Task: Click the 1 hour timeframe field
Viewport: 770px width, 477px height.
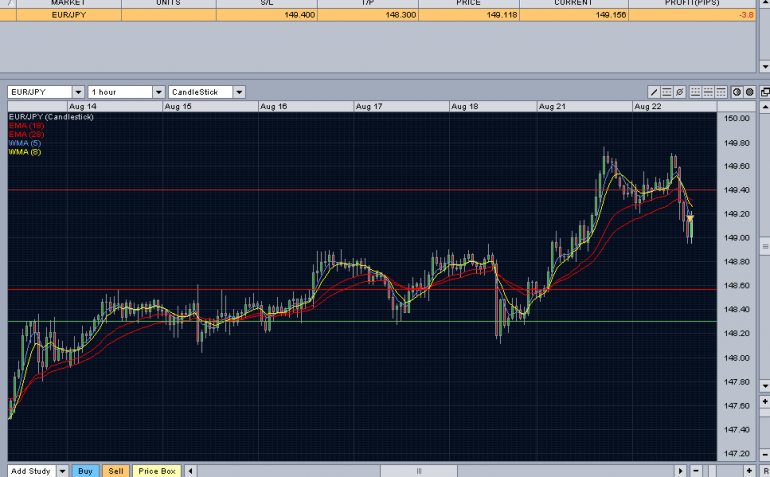Action: pyautogui.click(x=120, y=92)
